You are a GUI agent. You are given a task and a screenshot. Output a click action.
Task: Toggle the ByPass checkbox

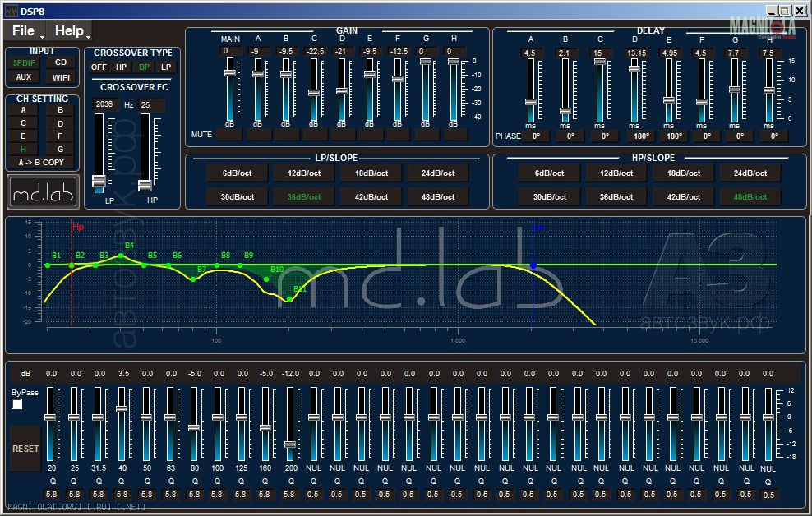tap(17, 404)
